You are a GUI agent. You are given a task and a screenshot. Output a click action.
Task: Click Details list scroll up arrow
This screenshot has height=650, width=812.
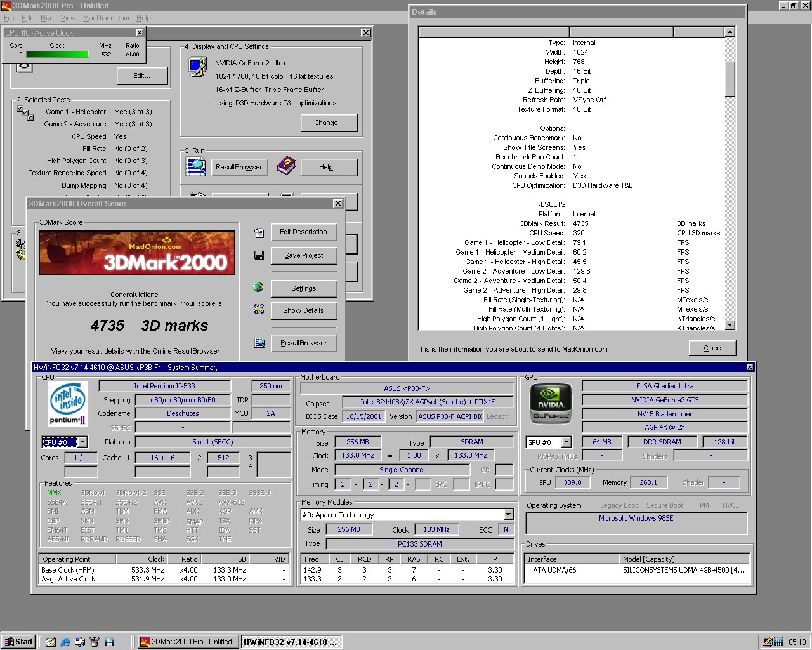[x=730, y=32]
